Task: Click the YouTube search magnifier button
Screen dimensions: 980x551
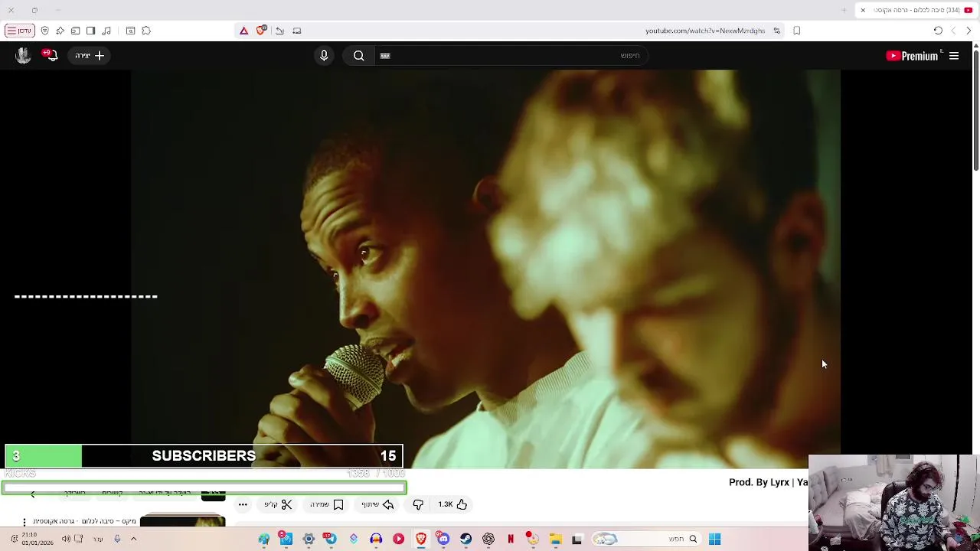Action: [358, 55]
